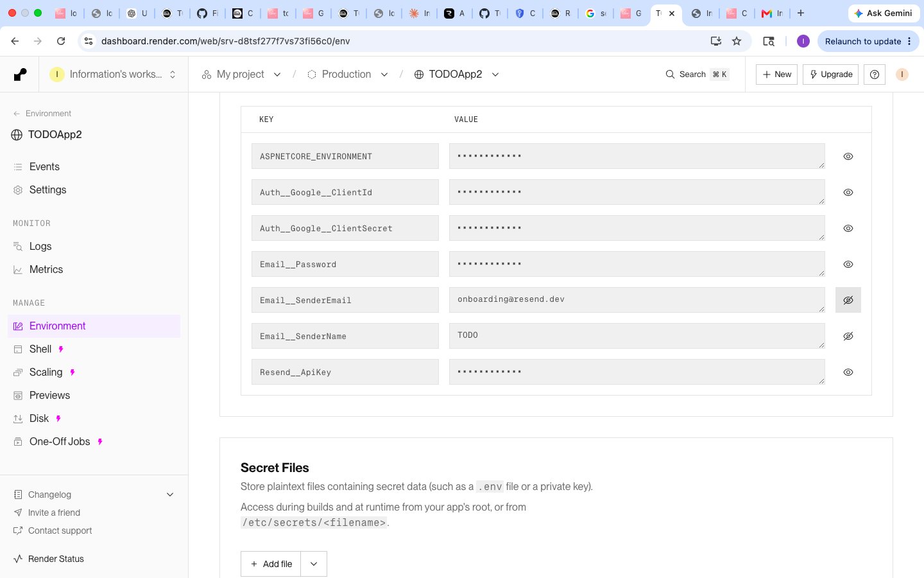Open the user avatar menu

point(902,74)
